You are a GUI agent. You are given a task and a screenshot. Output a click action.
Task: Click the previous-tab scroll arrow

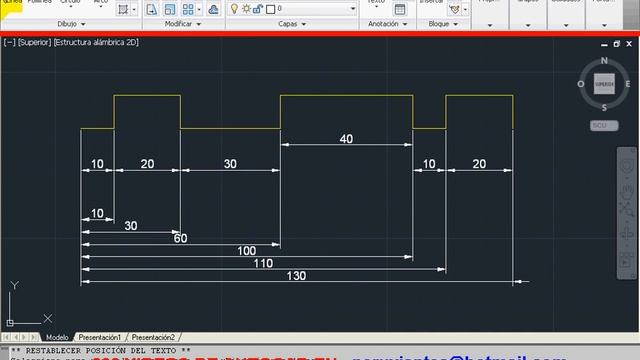16,337
